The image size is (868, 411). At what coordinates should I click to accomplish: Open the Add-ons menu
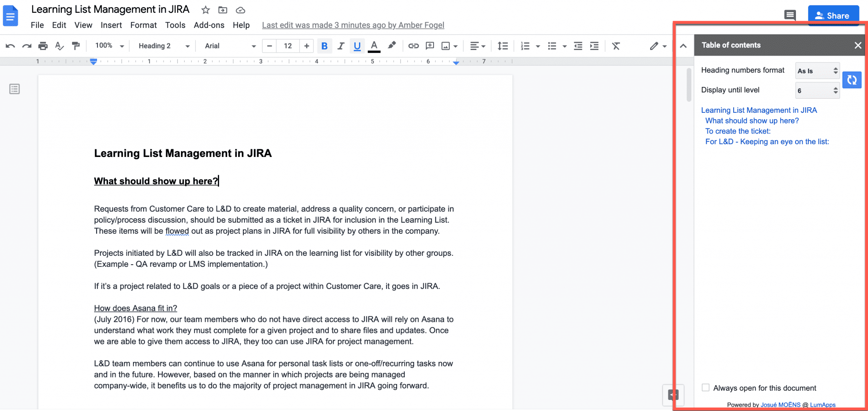click(x=209, y=25)
